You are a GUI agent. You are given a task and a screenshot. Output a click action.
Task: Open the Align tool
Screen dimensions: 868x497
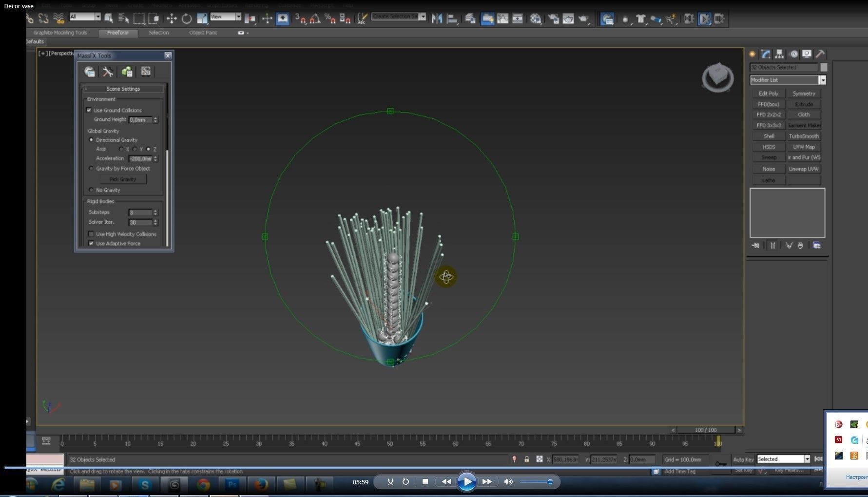452,19
